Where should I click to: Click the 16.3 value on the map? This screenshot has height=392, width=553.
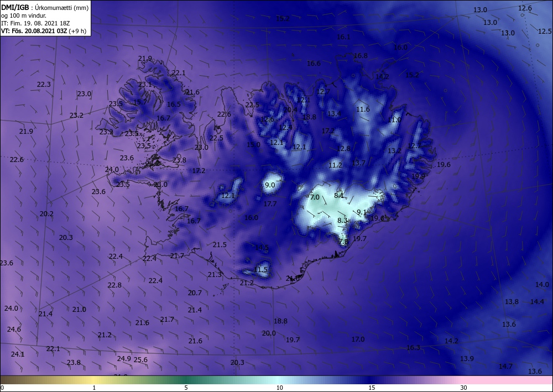tap(413, 348)
